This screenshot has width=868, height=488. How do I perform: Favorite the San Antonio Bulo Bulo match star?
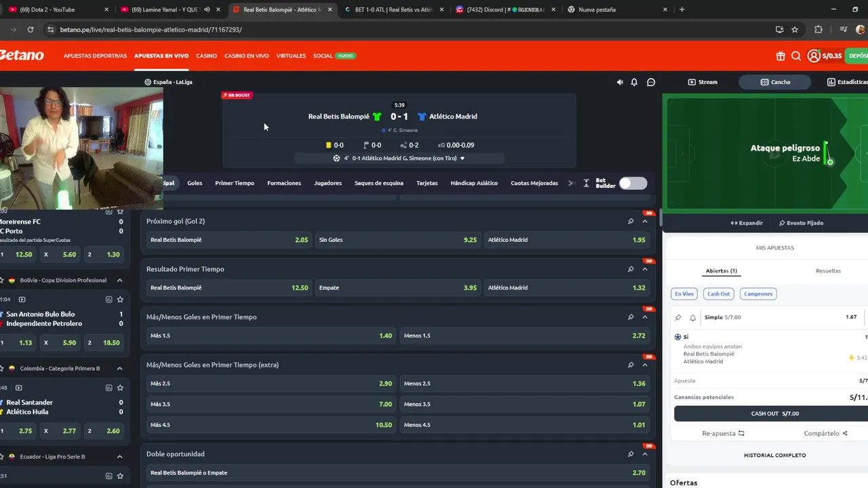click(120, 299)
